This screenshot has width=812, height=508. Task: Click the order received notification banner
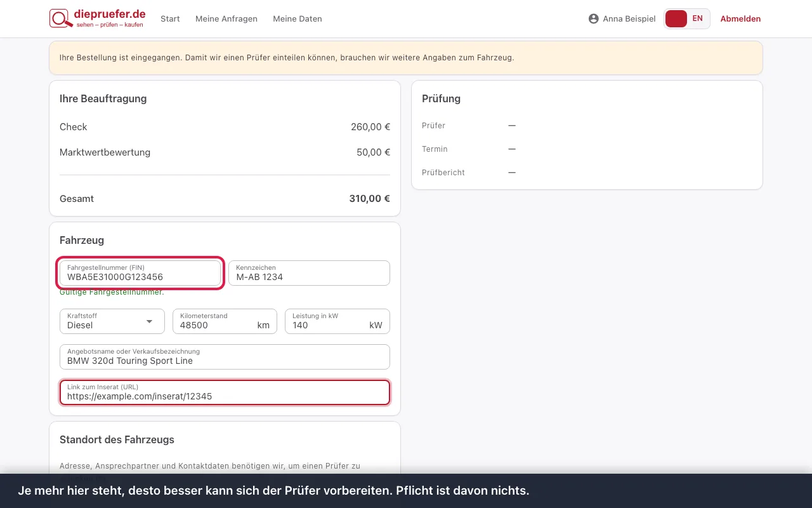(406, 58)
